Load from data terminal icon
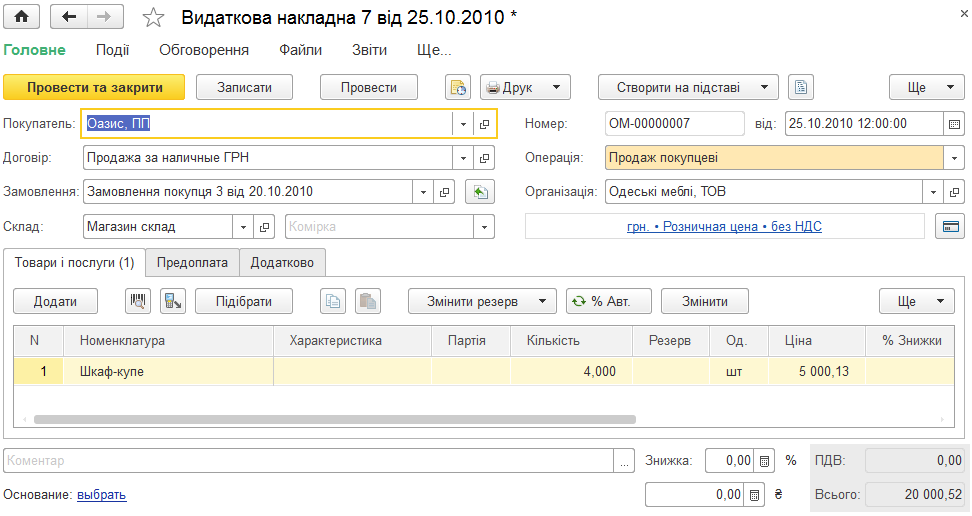The height and width of the screenshot is (516, 972). (173, 301)
